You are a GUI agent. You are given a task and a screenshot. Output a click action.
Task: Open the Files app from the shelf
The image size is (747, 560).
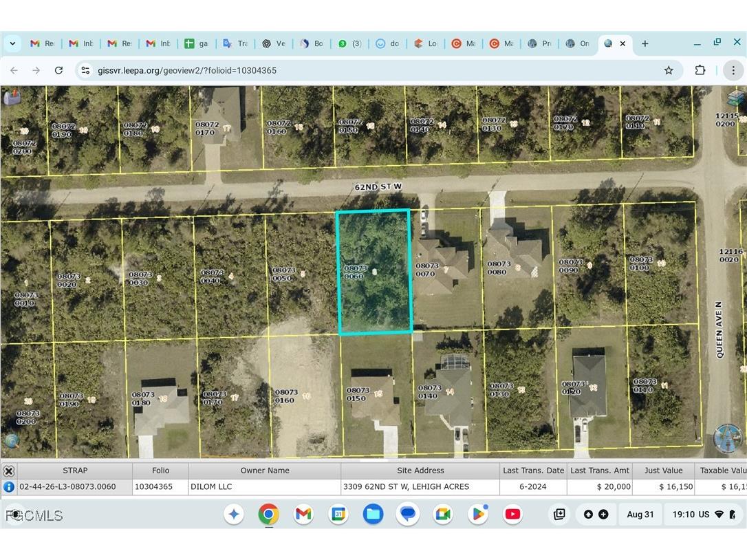(373, 514)
